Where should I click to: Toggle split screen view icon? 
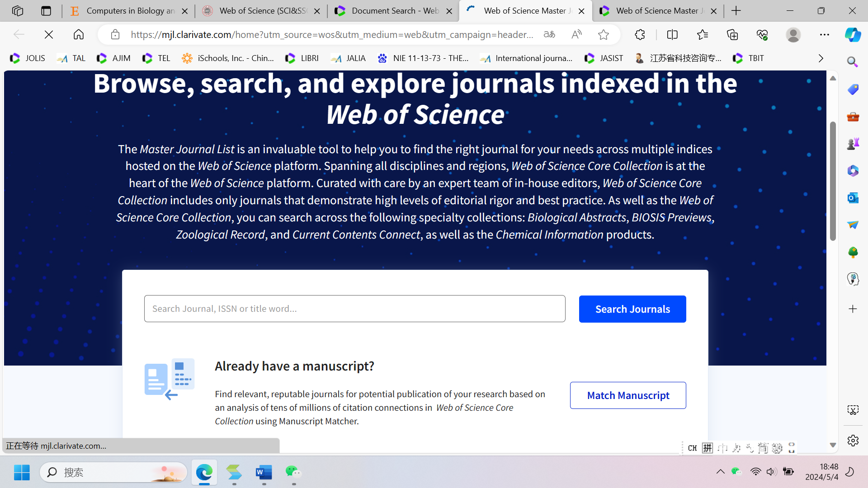point(672,34)
